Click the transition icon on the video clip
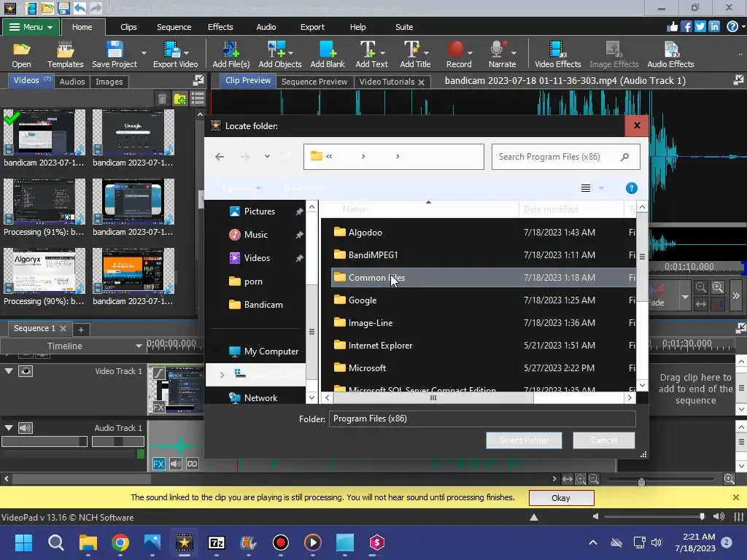Screen dimensions: 747x560 (158, 373)
